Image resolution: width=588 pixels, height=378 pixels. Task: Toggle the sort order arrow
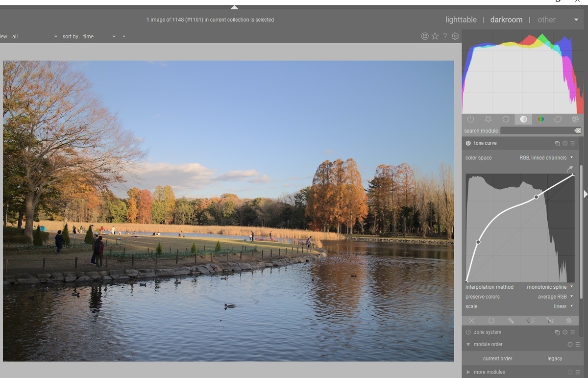click(124, 36)
